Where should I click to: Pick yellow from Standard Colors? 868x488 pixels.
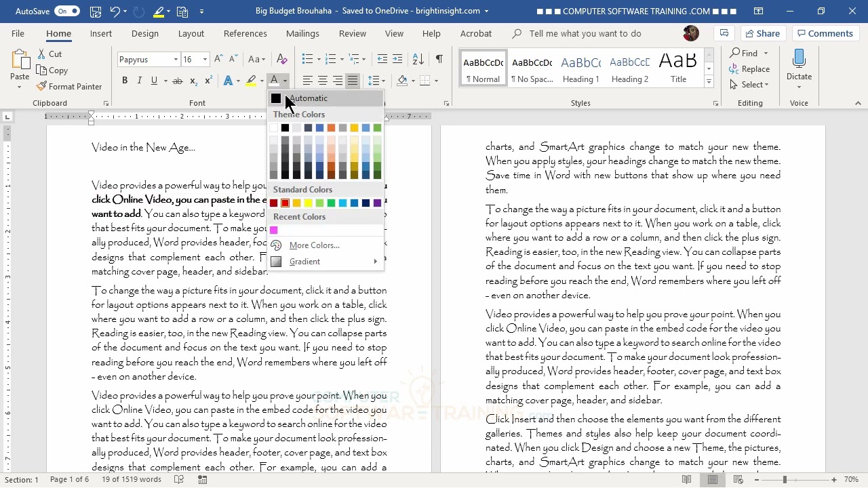point(308,203)
